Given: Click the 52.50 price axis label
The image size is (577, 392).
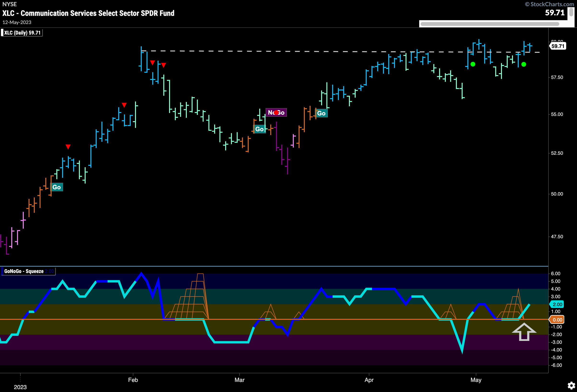Looking at the screenshot, I should click(x=557, y=153).
